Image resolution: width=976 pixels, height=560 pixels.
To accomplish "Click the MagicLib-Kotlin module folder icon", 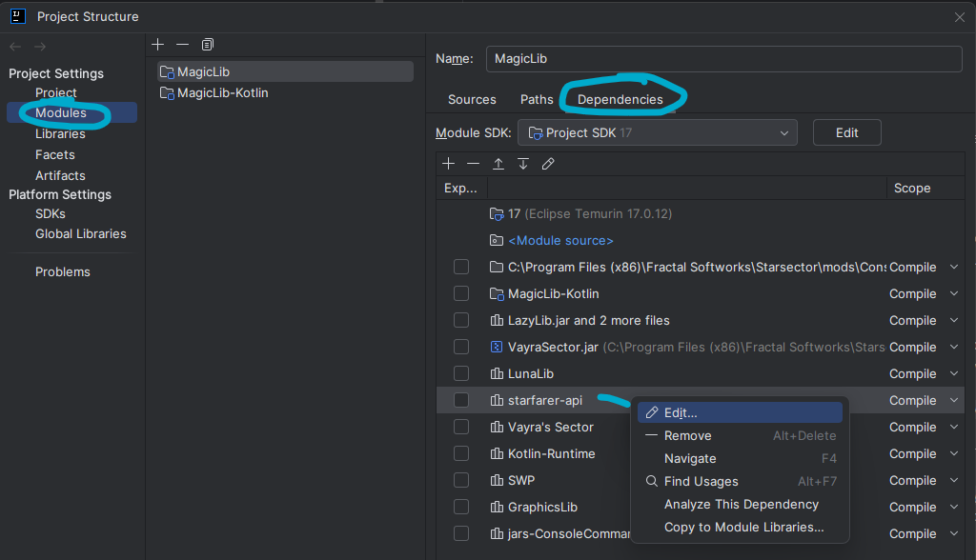I will point(167,93).
